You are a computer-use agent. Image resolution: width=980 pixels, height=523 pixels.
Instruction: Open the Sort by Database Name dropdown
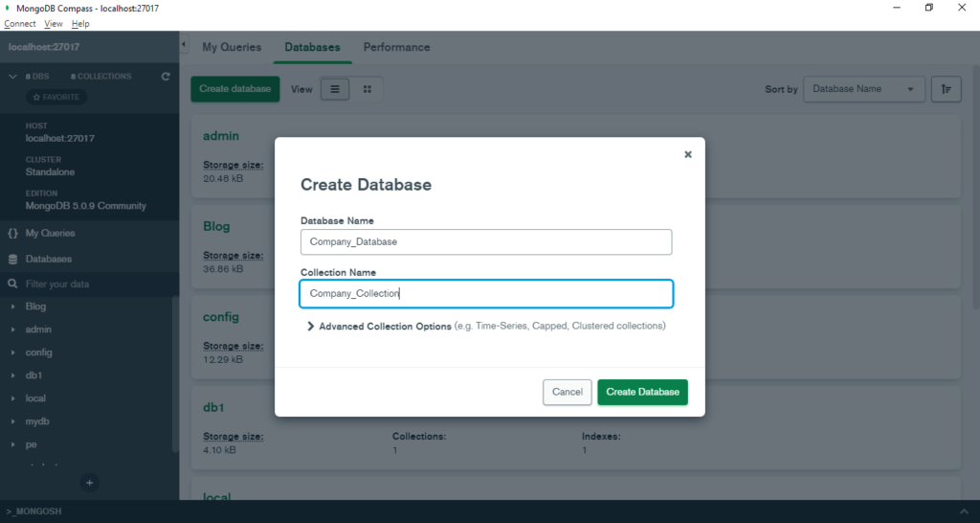pyautogui.click(x=863, y=89)
